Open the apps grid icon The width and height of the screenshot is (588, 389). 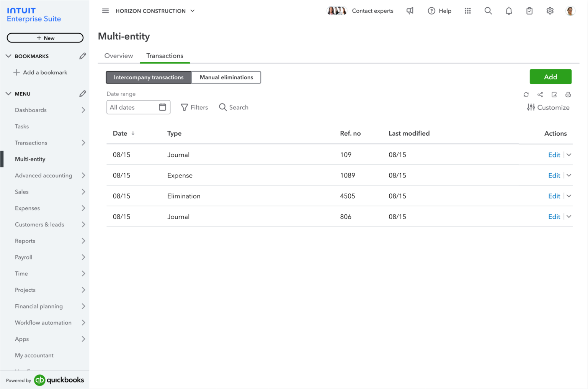click(x=467, y=11)
